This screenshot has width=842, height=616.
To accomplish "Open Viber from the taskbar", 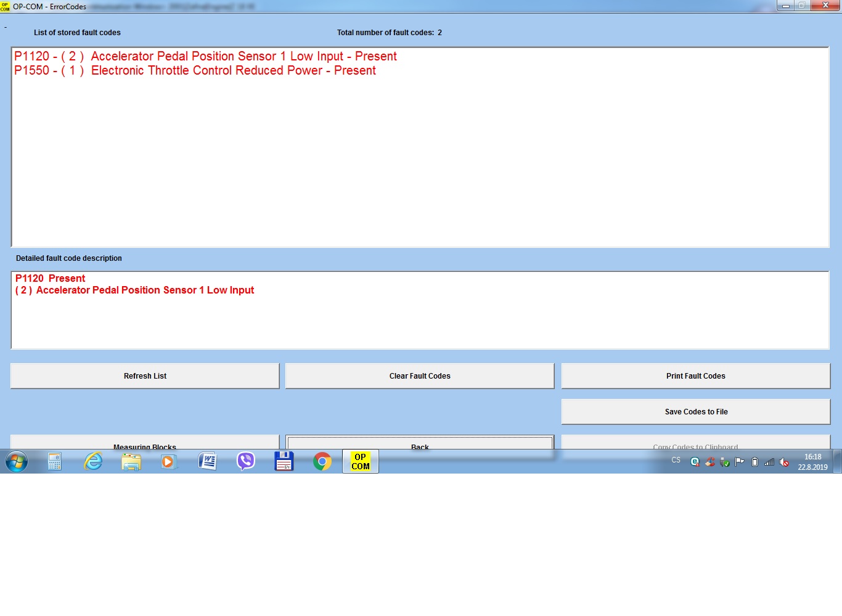I will (246, 461).
